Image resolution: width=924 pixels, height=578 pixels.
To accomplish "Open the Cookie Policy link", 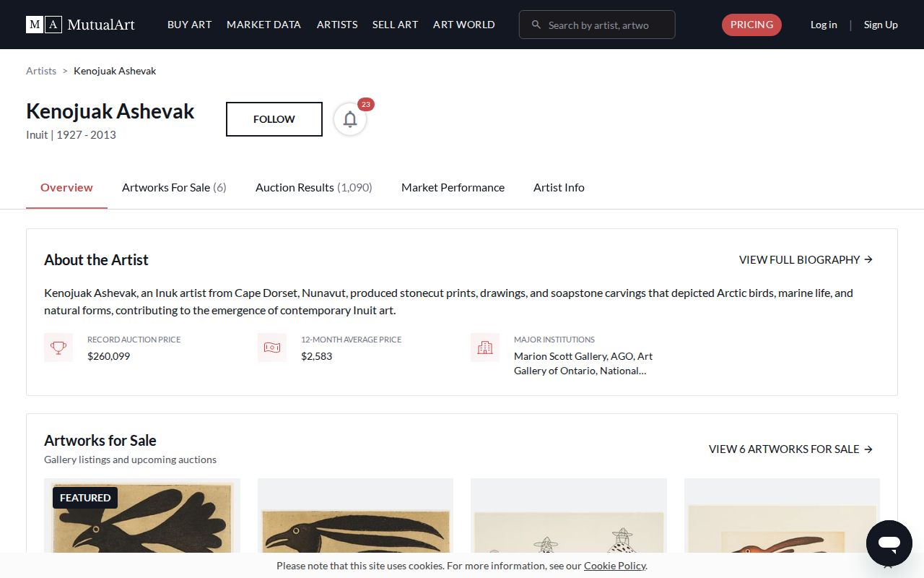I will (614, 566).
